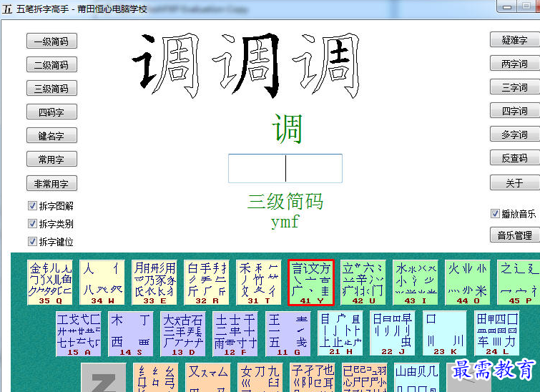Select the 键名字 button
This screenshot has width=540, height=392.
pos(51,136)
